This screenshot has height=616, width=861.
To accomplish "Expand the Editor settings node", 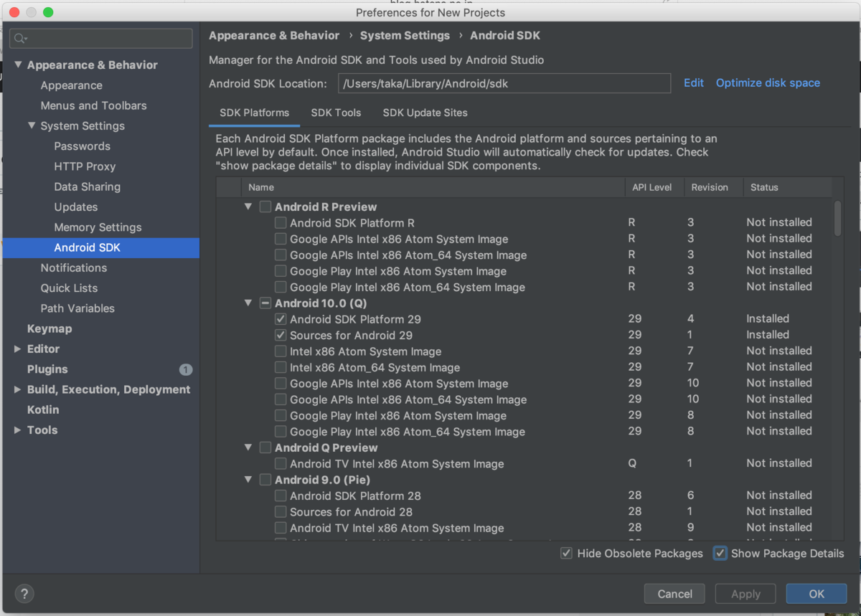I will (x=18, y=349).
